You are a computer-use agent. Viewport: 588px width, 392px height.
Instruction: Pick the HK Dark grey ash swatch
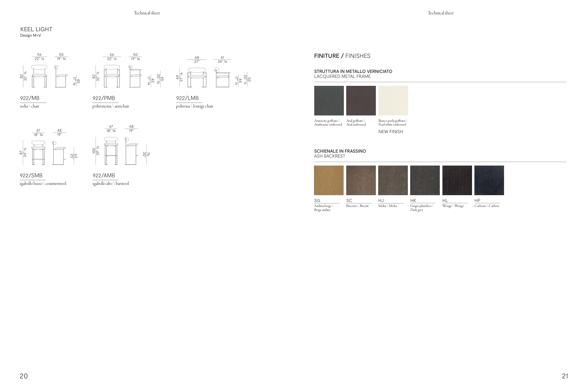pyautogui.click(x=425, y=180)
